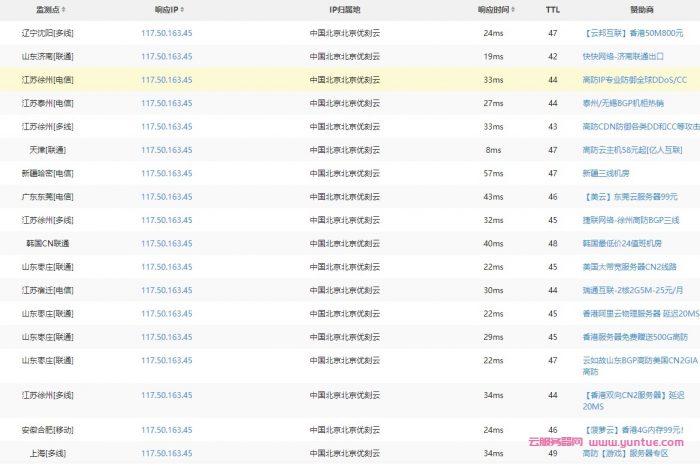700x464 pixels.
Task: Click the IP address in 辽宁沈阳[多线] row
Action: pos(167,33)
